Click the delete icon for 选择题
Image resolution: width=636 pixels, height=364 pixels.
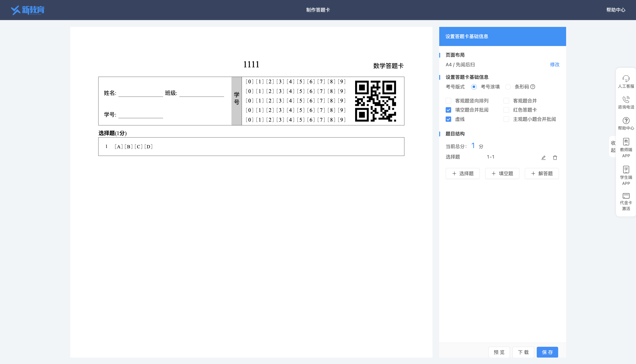click(x=555, y=158)
